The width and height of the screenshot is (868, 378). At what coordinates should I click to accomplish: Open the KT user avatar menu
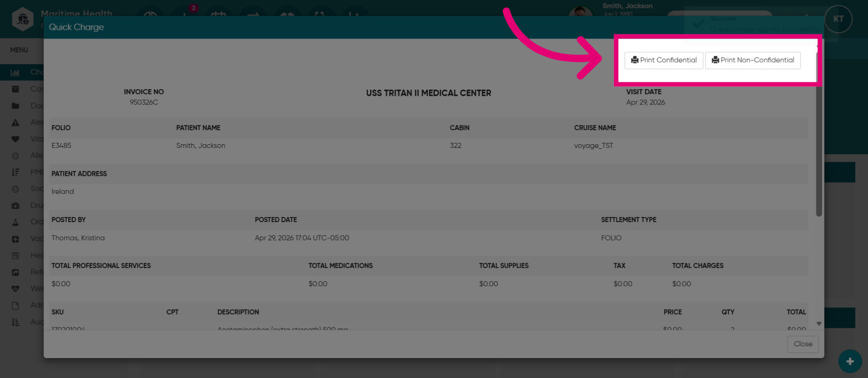838,19
